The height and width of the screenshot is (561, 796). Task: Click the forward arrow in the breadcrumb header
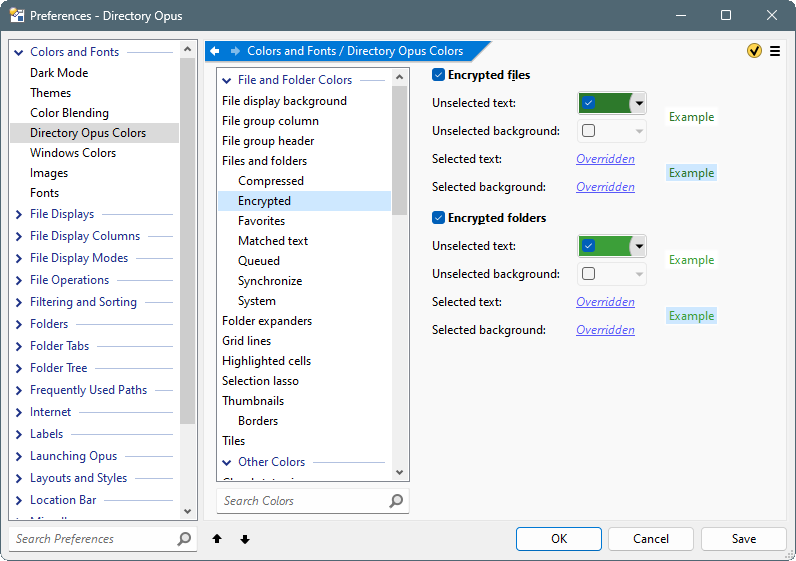tap(235, 51)
